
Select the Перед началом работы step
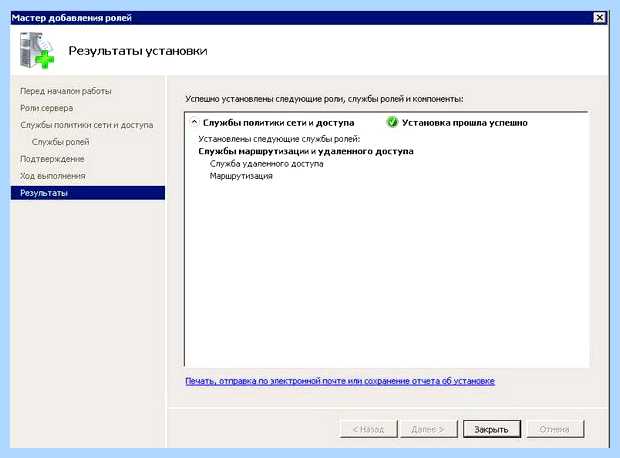point(66,91)
